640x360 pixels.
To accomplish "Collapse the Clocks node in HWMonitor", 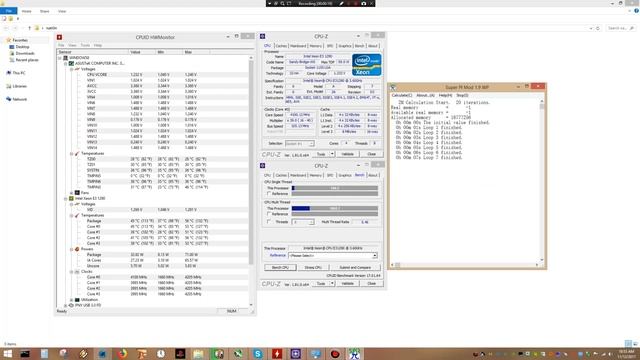I will tap(71, 271).
